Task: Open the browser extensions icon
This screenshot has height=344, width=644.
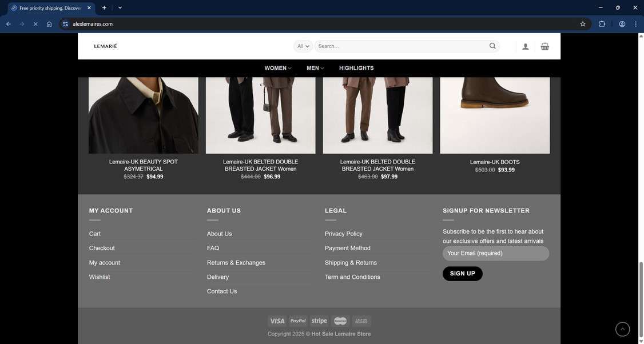Action: click(x=602, y=24)
